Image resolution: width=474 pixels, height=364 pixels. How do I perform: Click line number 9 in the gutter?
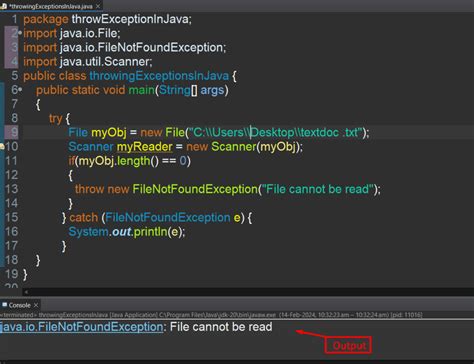(x=14, y=133)
